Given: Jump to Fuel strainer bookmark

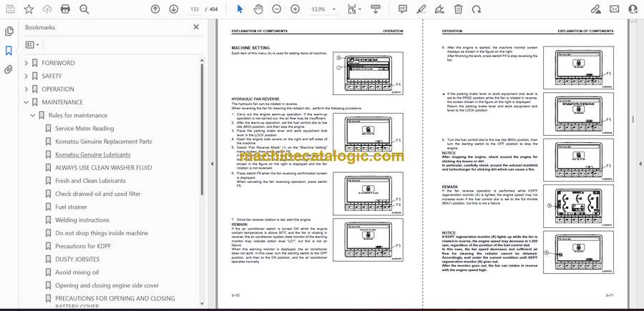Looking at the screenshot, I should tap(72, 207).
